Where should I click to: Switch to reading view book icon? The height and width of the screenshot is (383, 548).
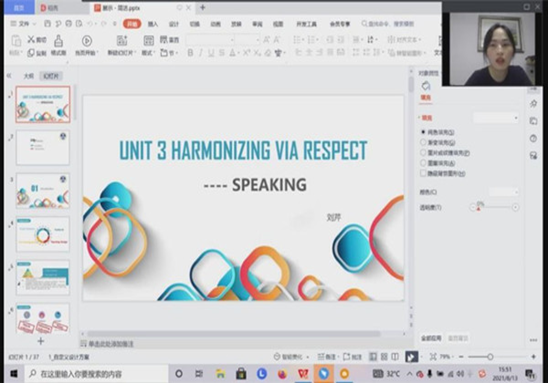(x=395, y=356)
